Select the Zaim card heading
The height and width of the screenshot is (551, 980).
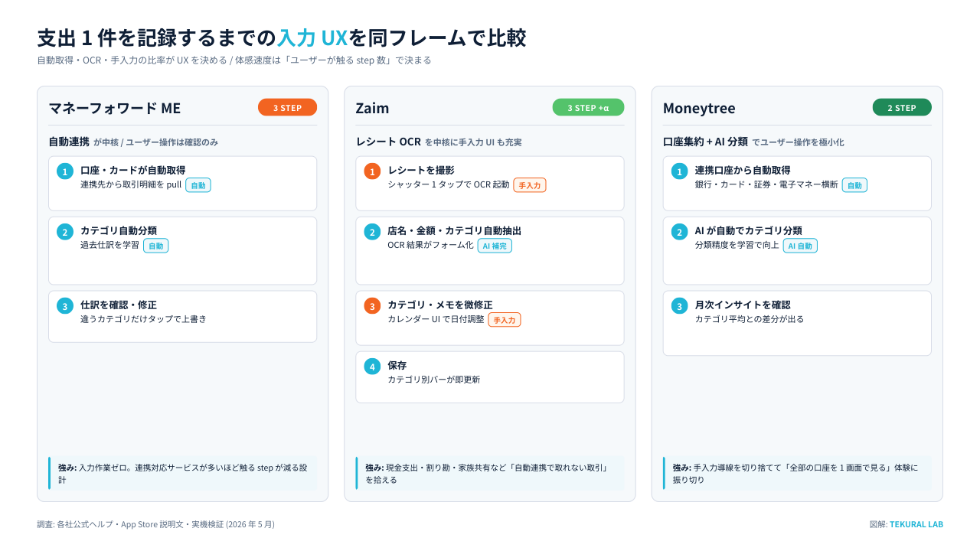point(372,108)
